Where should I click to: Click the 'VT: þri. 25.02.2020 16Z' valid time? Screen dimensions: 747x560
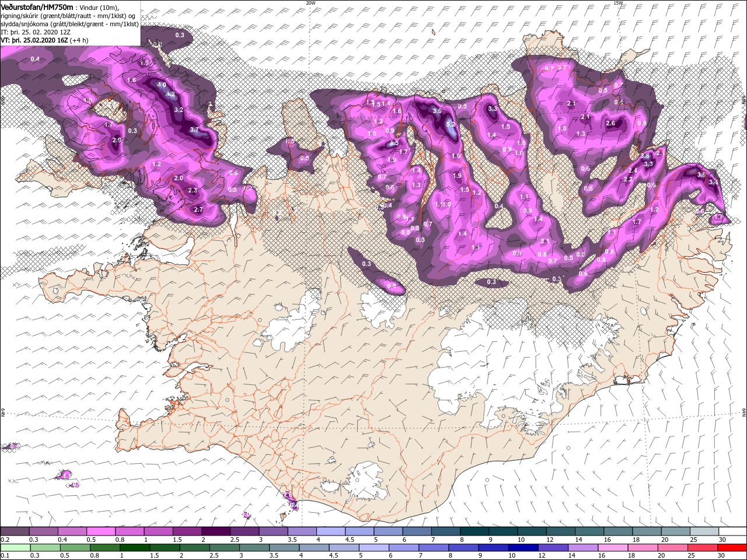(x=34, y=40)
